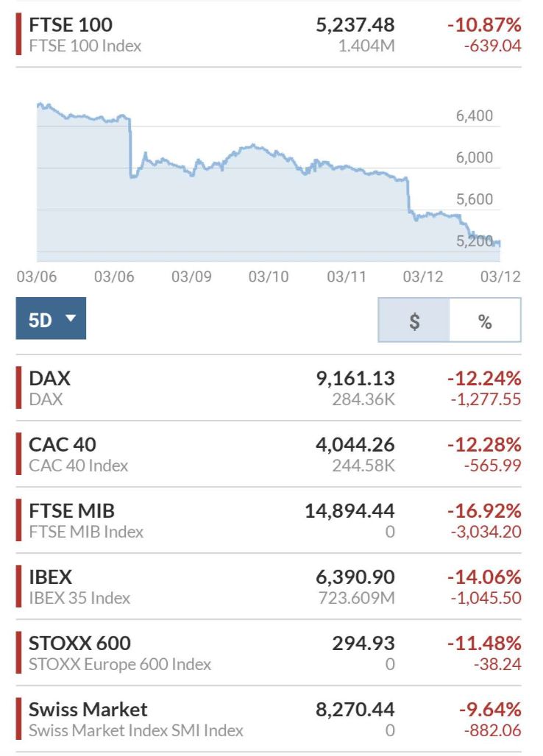
Task: Click the FTSE MIB -16.92% change value
Action: tap(484, 511)
